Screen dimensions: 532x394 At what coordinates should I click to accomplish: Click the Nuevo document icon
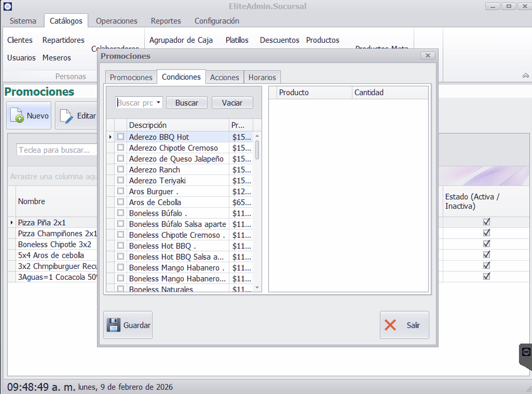coord(17,115)
